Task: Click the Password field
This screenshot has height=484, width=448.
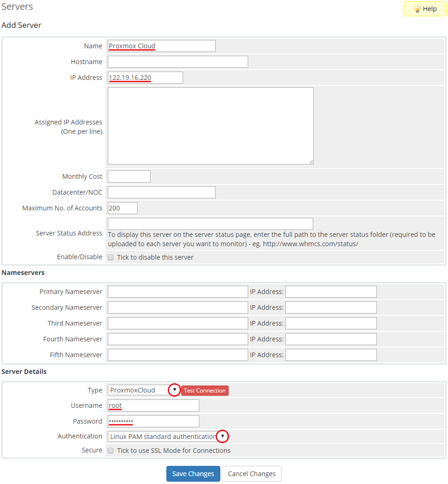Action: pyautogui.click(x=153, y=421)
